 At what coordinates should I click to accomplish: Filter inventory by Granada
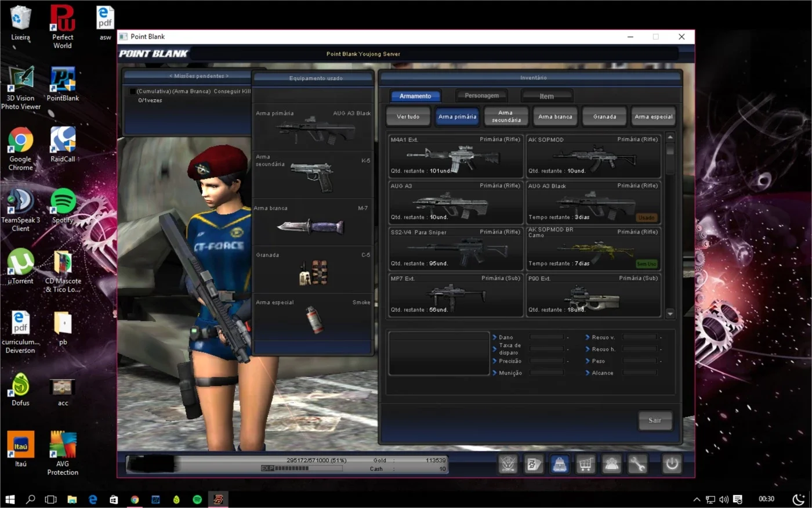(604, 116)
